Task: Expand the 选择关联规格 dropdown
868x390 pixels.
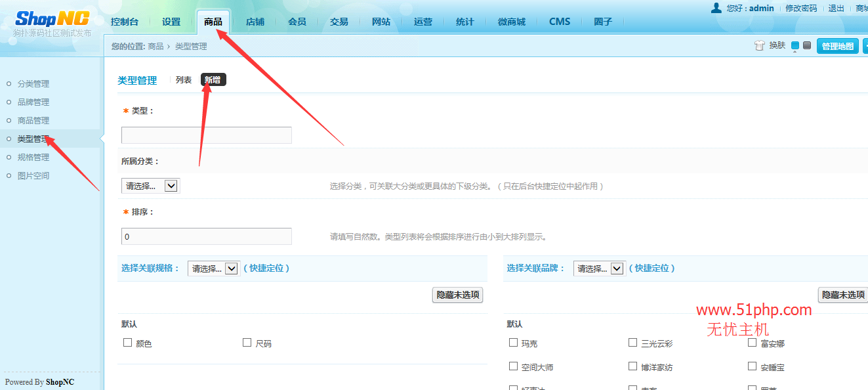Action: (214, 269)
